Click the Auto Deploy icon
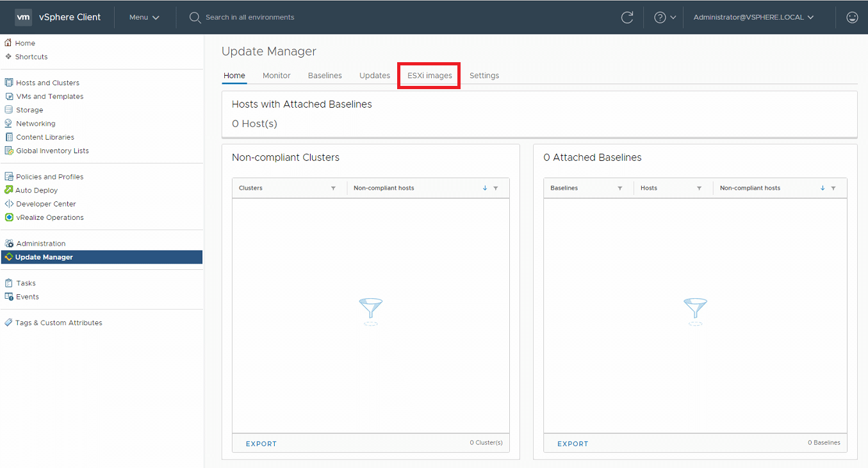868x468 pixels. click(x=8, y=190)
